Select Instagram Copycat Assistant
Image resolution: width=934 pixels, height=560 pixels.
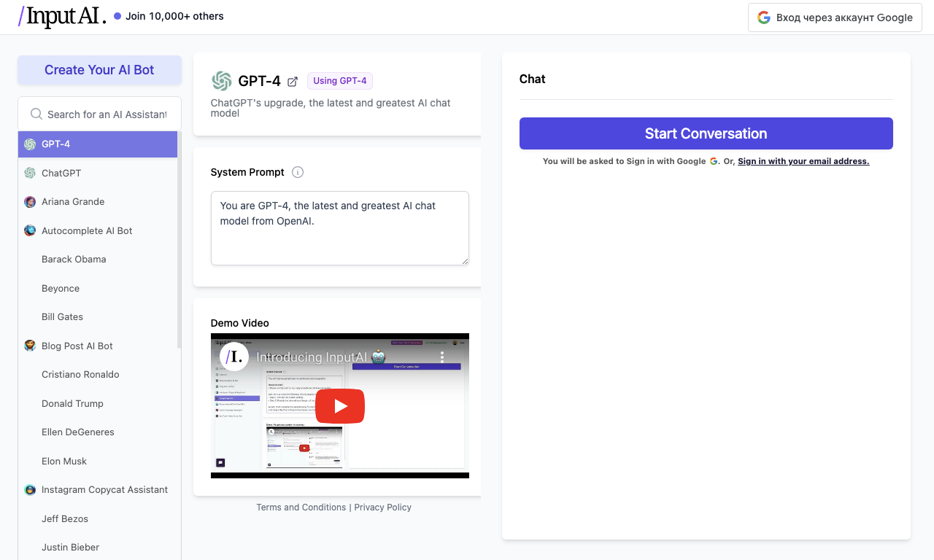click(x=98, y=490)
